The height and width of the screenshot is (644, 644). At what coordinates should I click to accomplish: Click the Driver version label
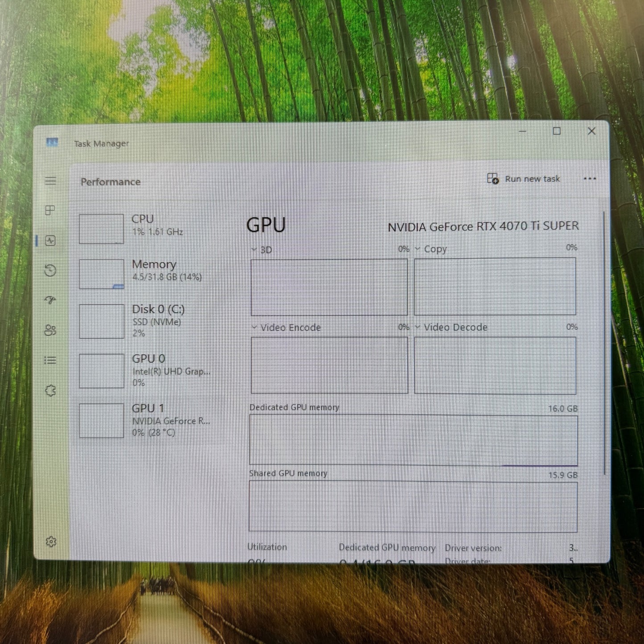(473, 548)
